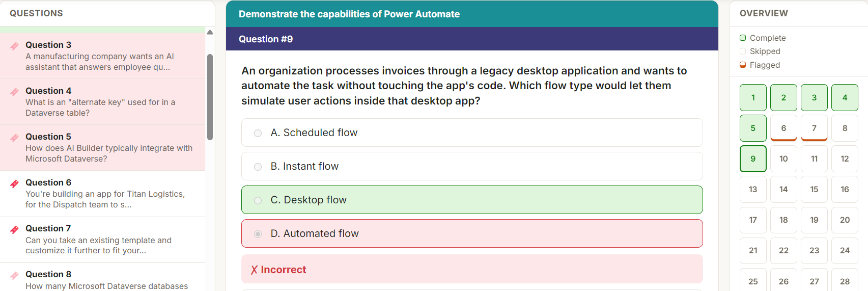Toggle the flag icon on Question 5
The image size is (868, 291).
pos(14,138)
